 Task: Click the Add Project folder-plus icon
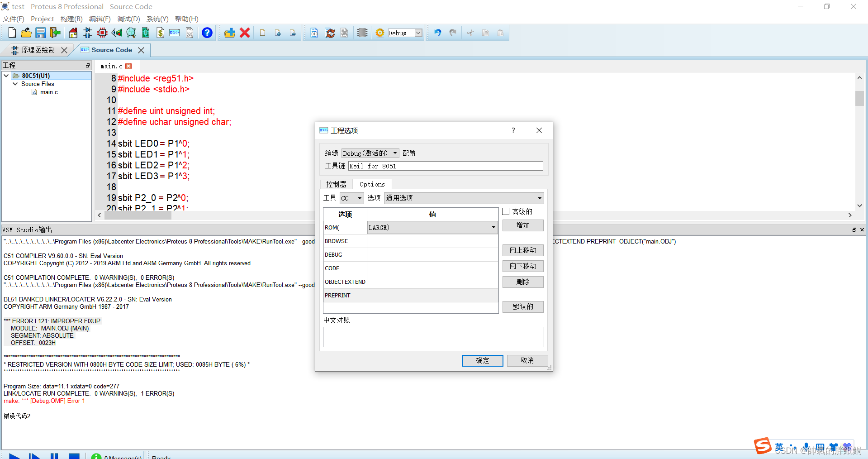(x=230, y=33)
